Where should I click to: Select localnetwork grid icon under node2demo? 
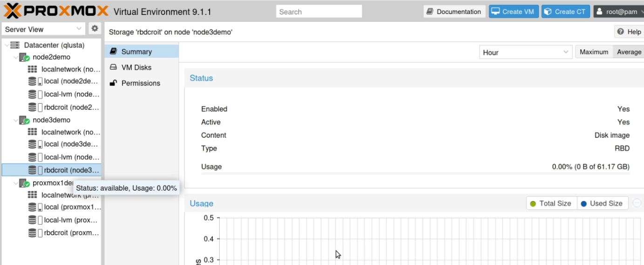point(32,69)
